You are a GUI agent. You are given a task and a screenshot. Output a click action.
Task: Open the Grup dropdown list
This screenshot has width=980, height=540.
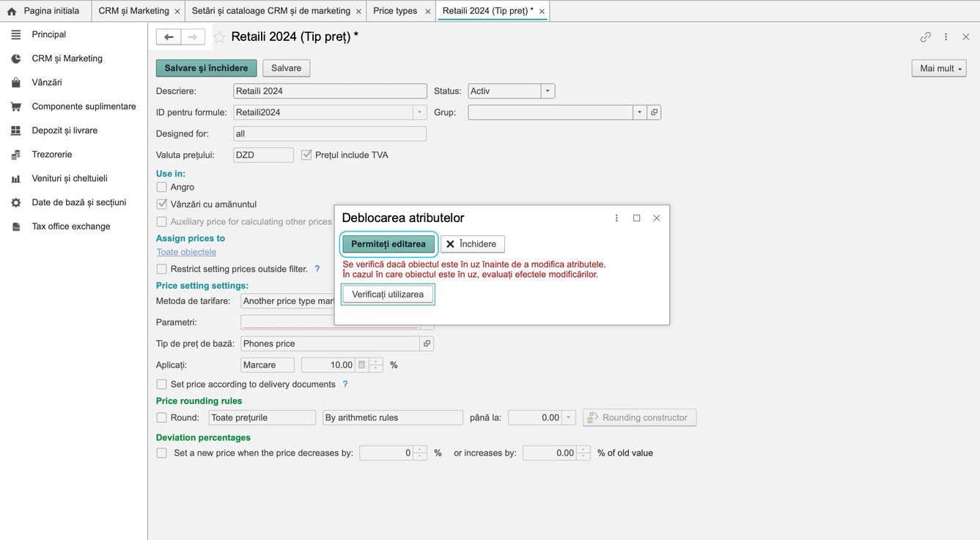[x=640, y=112]
